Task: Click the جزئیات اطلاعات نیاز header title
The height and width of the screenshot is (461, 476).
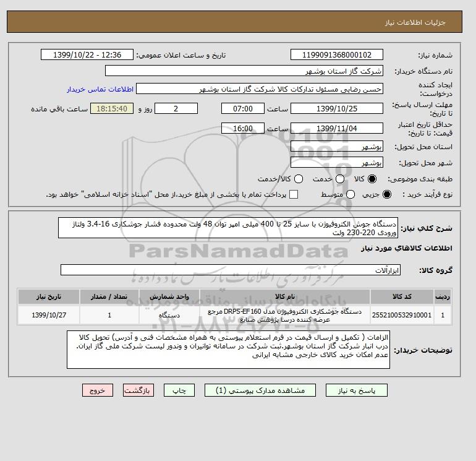Action: click(x=415, y=22)
